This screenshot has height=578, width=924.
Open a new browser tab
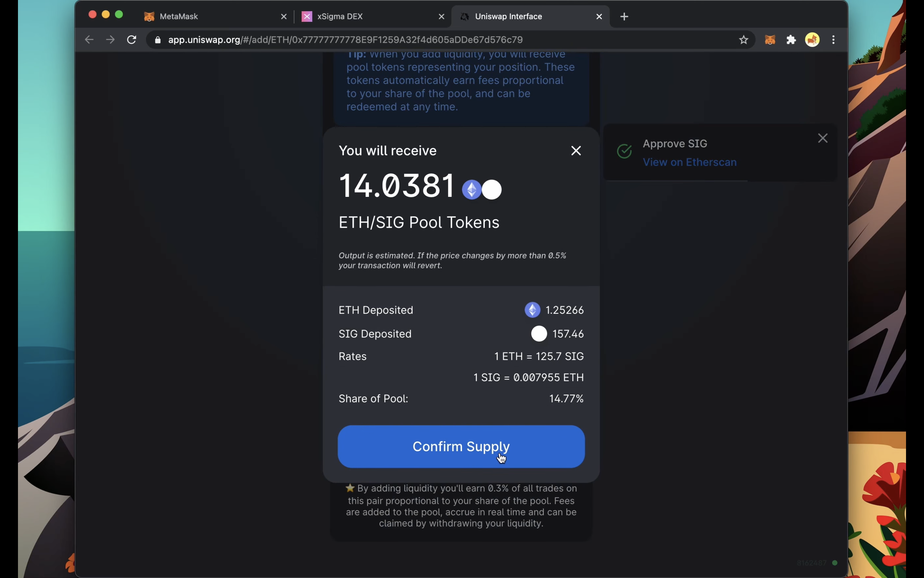pyautogui.click(x=624, y=16)
